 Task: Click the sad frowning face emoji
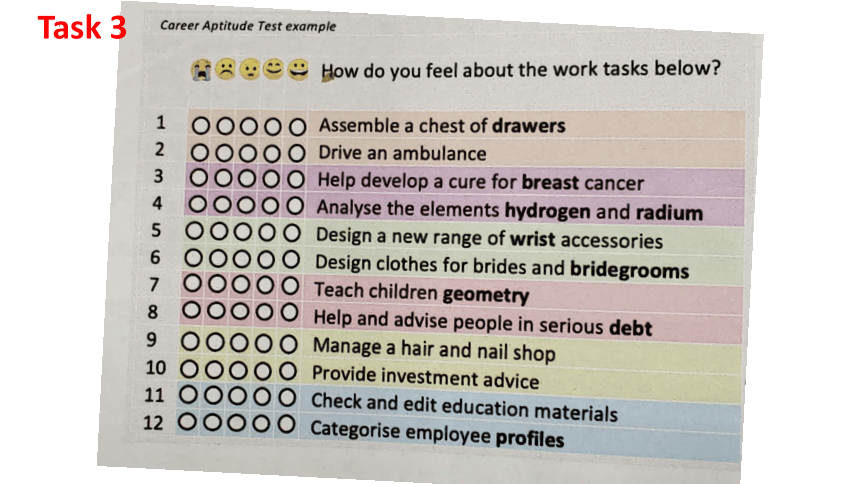click(x=225, y=70)
